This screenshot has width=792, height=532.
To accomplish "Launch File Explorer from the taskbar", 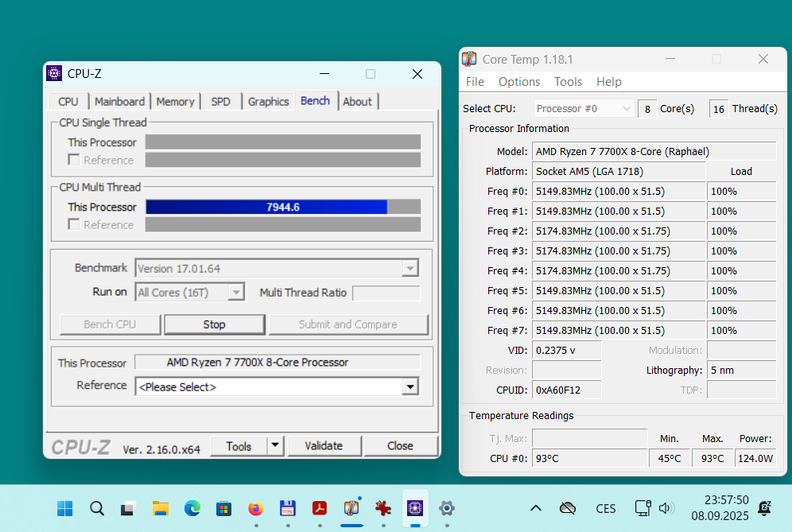I will pyautogui.click(x=160, y=508).
